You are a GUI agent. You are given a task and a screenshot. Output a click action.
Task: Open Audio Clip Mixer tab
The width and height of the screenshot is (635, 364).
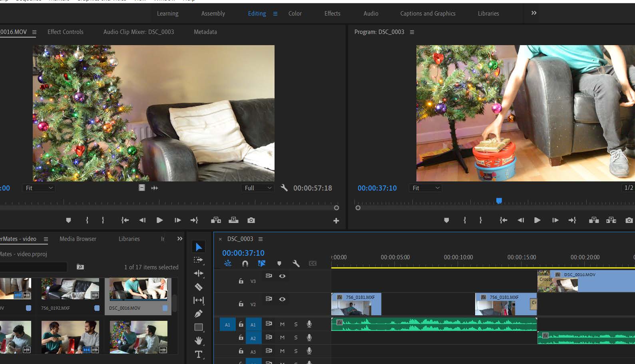click(x=139, y=32)
